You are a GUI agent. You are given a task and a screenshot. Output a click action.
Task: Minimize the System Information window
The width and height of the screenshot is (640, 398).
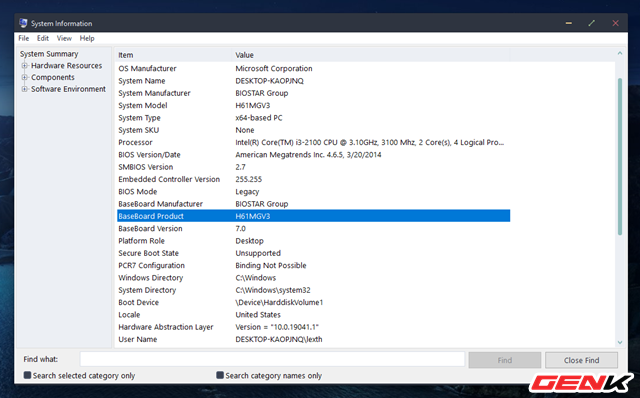coord(569,23)
